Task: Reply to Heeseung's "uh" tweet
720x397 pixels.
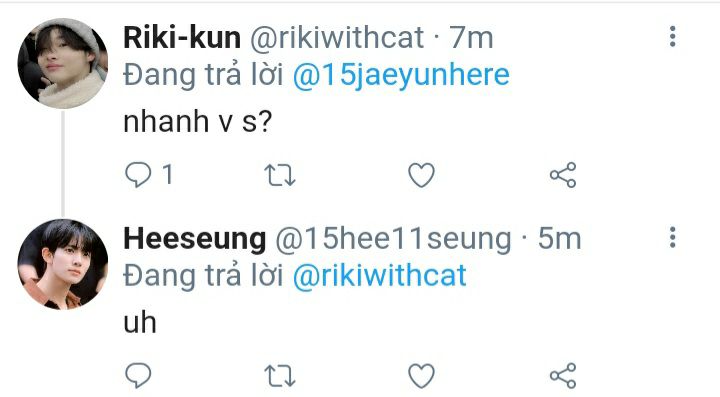Action: click(x=138, y=375)
